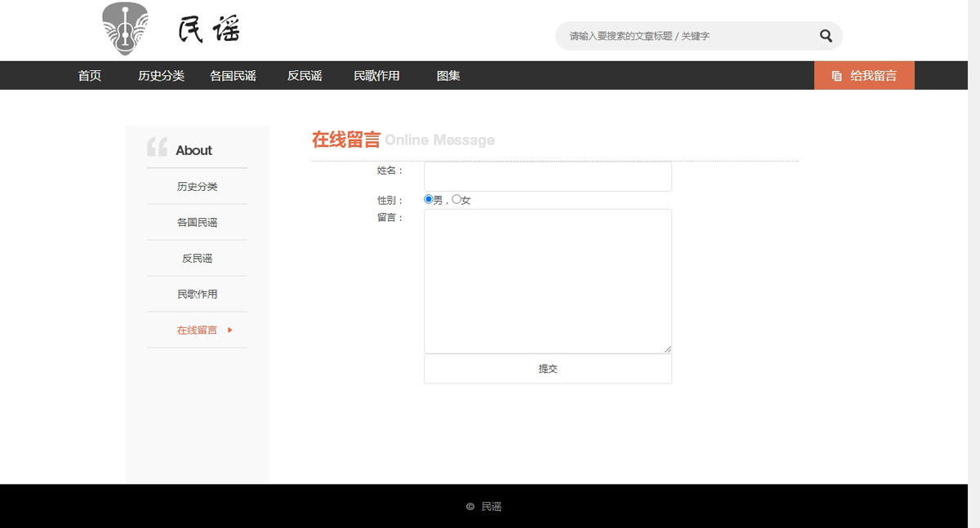Click the 在线留言 Online Message heading
This screenshot has height=528, width=980.
pos(403,140)
